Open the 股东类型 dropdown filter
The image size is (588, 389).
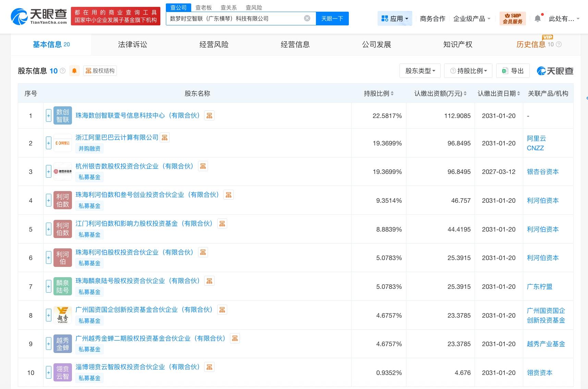420,71
